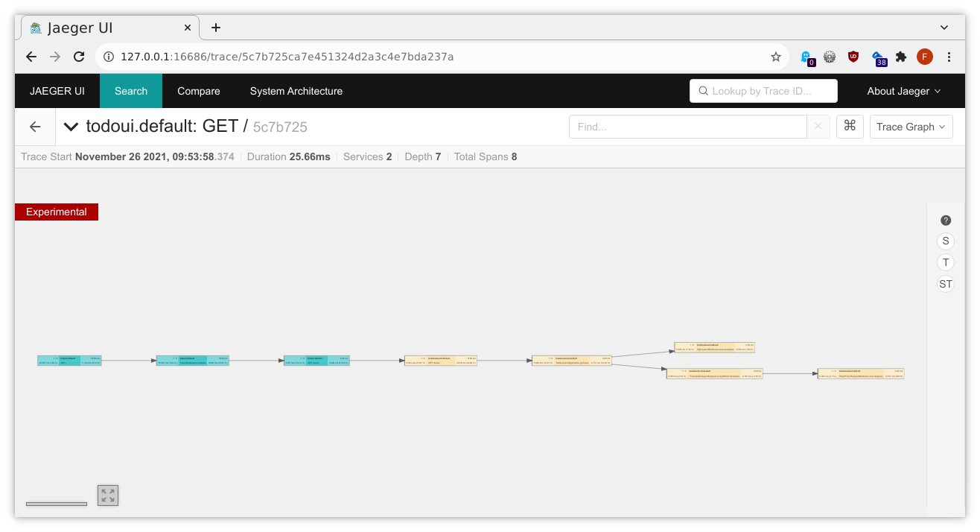This screenshot has height=532, width=980.
Task: Go to the Compare tab
Action: pos(198,91)
